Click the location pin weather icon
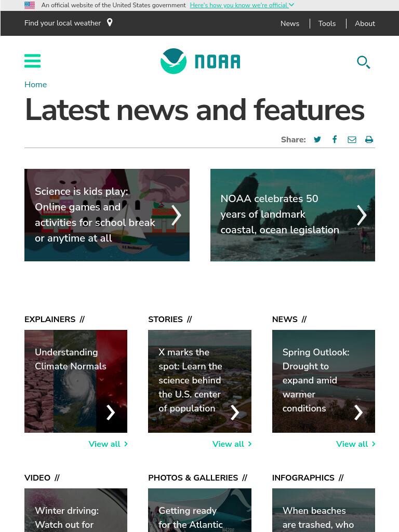Viewport: 399px width, 532px height. pos(110,23)
